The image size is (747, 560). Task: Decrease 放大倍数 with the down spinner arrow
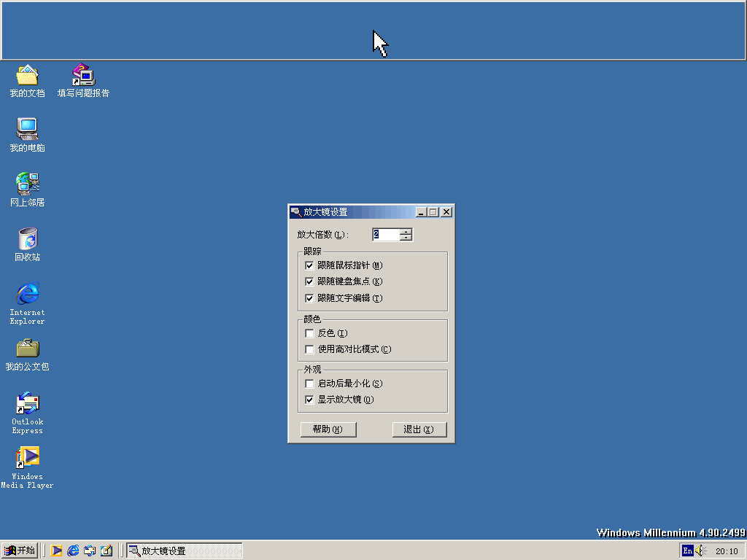tap(406, 237)
